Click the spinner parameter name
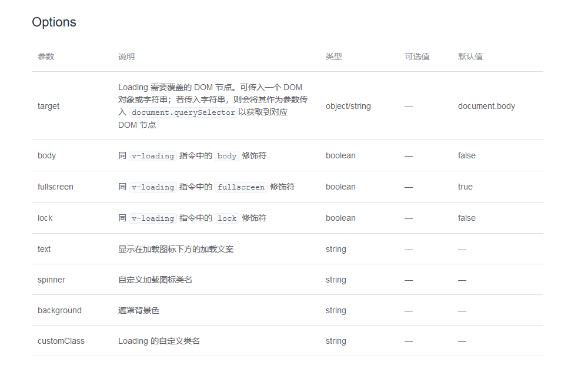The width and height of the screenshot is (588, 375). [51, 280]
